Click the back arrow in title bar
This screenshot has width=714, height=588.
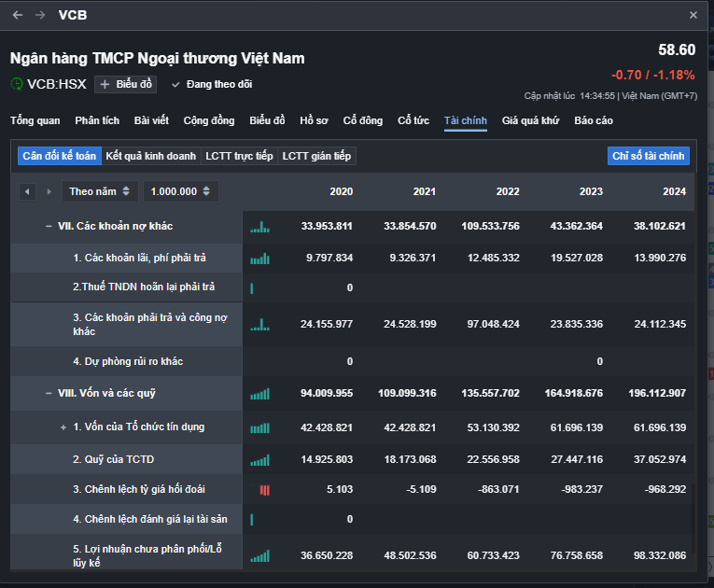(x=18, y=15)
